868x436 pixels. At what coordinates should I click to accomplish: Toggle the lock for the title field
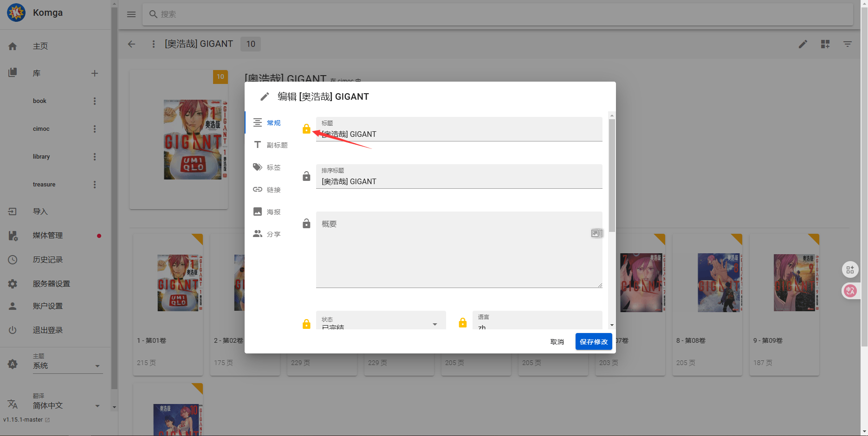(x=306, y=129)
